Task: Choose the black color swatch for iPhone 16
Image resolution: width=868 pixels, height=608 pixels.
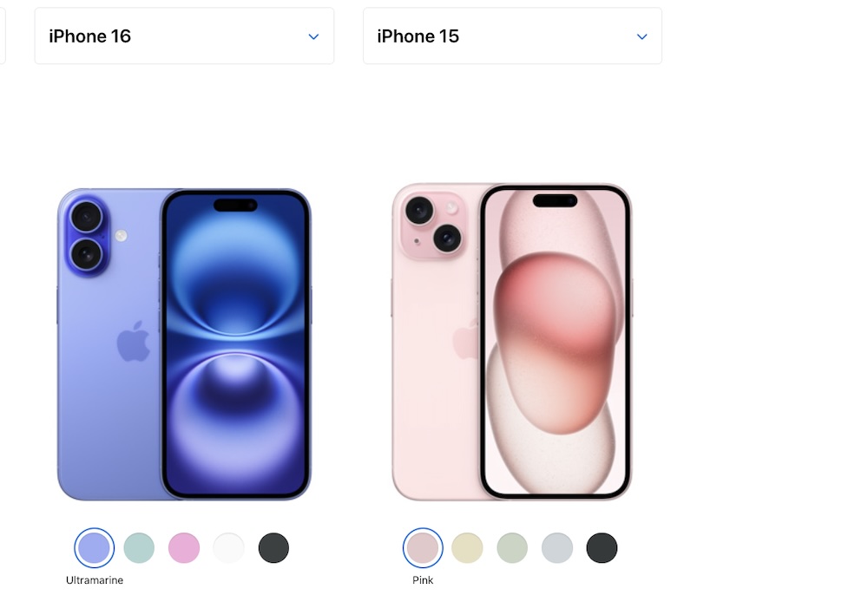Action: tap(273, 547)
